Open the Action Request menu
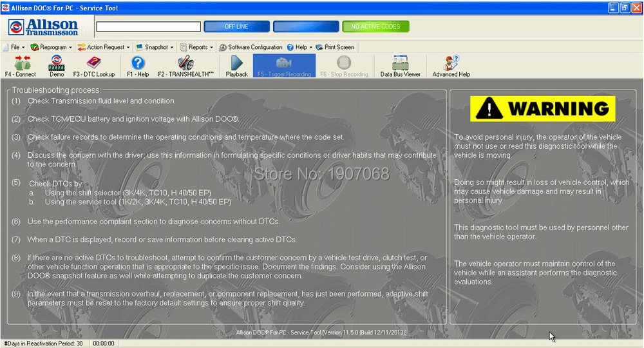Image resolution: width=644 pixels, height=348 pixels. (x=104, y=47)
